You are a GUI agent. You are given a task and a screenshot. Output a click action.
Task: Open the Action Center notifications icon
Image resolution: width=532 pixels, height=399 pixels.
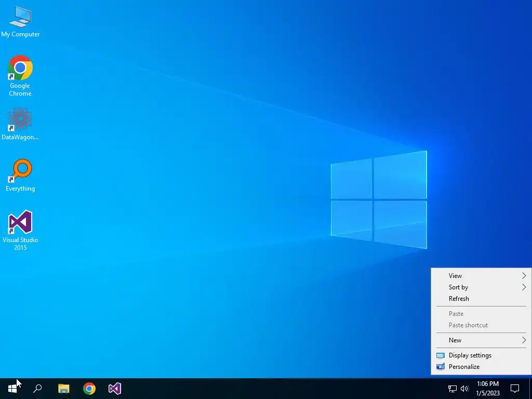click(x=515, y=389)
